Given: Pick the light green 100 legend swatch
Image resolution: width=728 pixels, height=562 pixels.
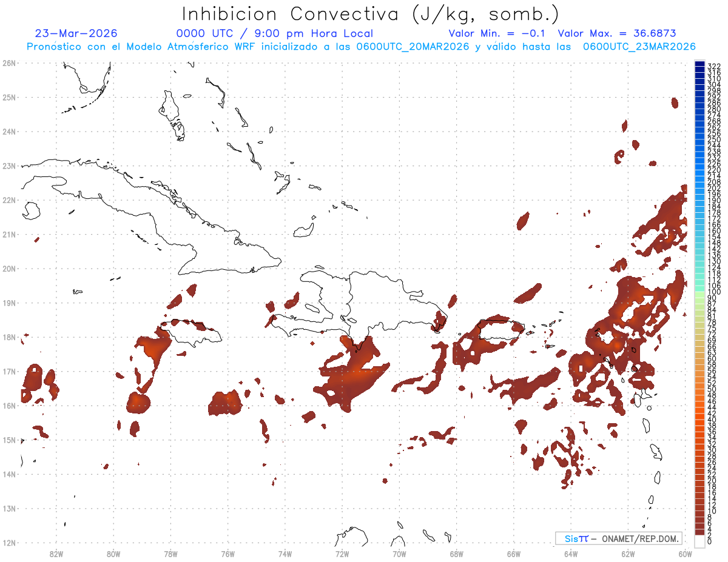Looking at the screenshot, I should (x=699, y=293).
